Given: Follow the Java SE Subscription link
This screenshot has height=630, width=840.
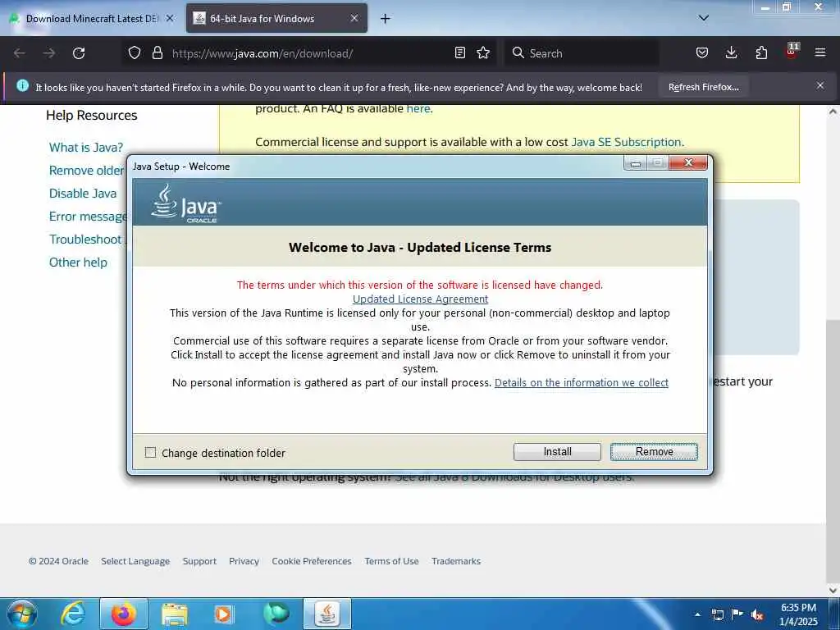Looking at the screenshot, I should pos(626,142).
